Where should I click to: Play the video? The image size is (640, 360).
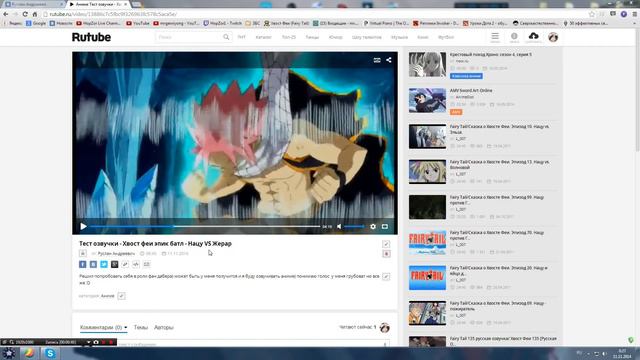(x=83, y=226)
